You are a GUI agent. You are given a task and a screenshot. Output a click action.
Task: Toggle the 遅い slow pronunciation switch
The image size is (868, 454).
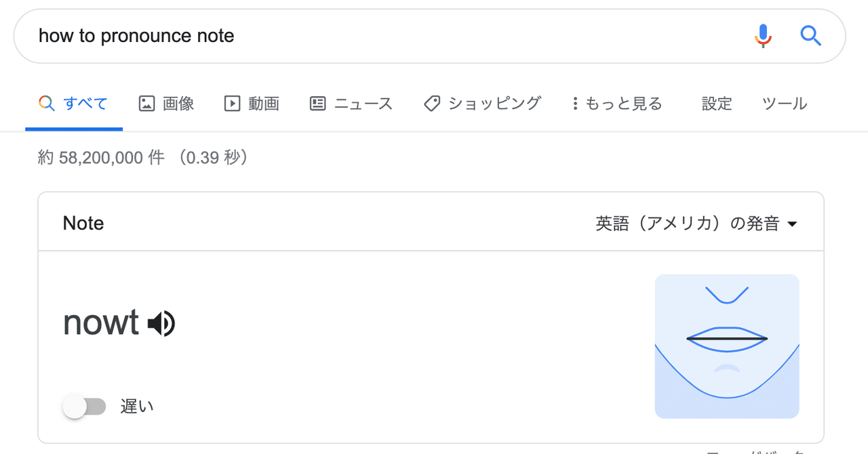coord(84,407)
